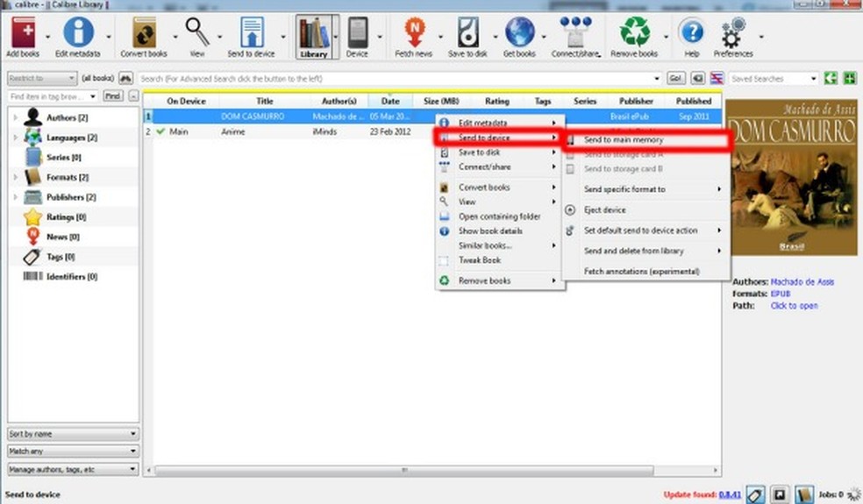Open Send specific format to submenu

tap(645, 189)
